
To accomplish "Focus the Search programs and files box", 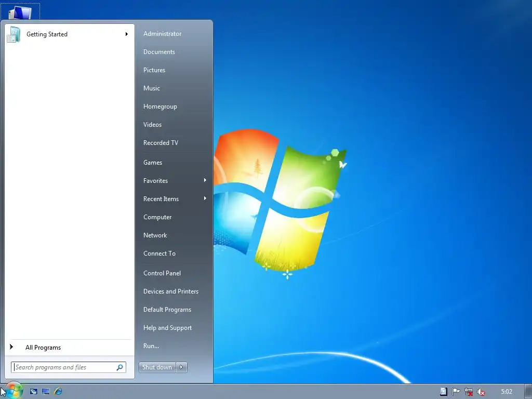I will (x=69, y=367).
